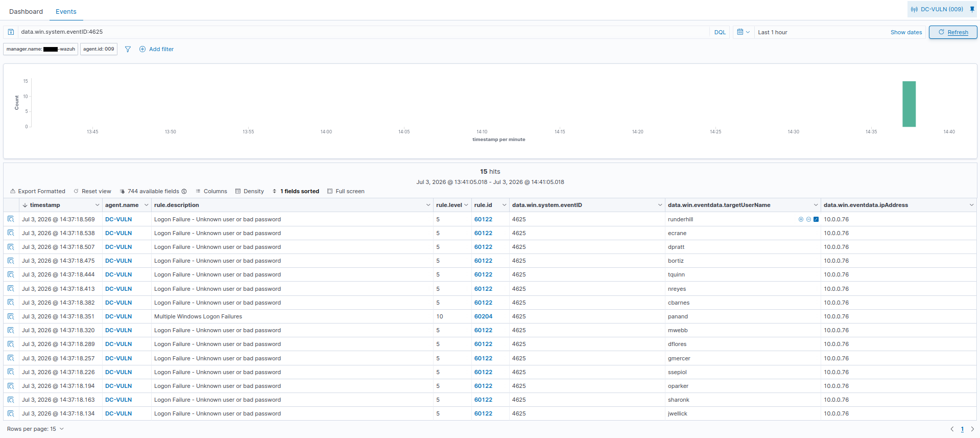Open rule 60122 link in runderhill row

(x=483, y=219)
